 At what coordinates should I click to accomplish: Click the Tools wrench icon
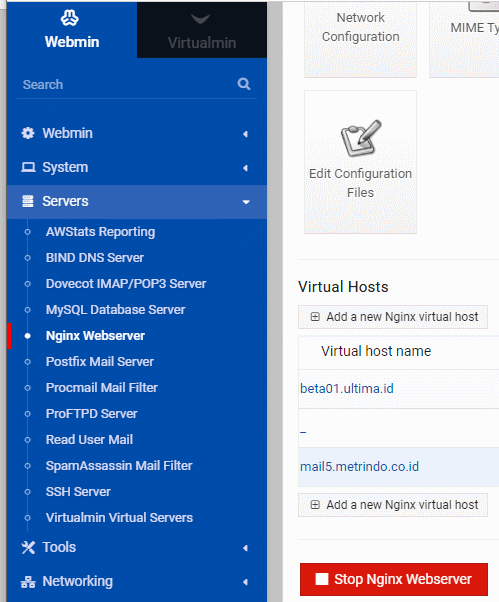tap(28, 547)
